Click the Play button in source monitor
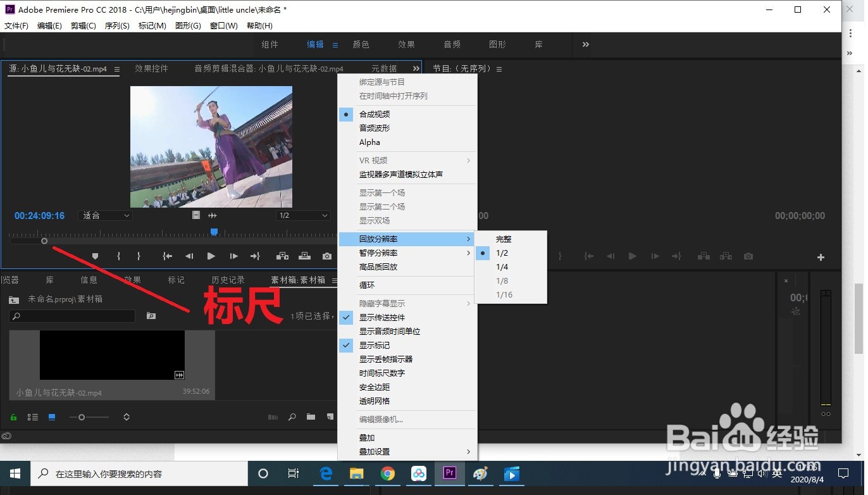The height and width of the screenshot is (495, 868). 211,256
